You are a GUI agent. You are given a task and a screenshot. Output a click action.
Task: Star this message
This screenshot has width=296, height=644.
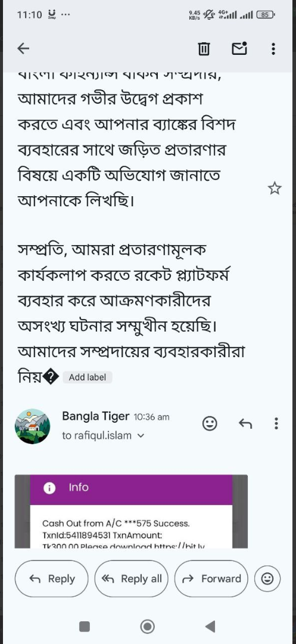click(275, 188)
